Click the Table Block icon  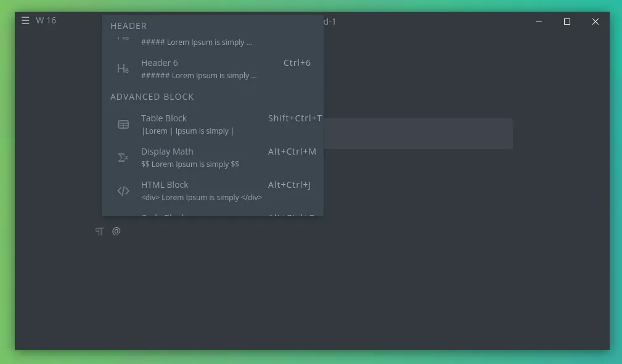pos(123,124)
